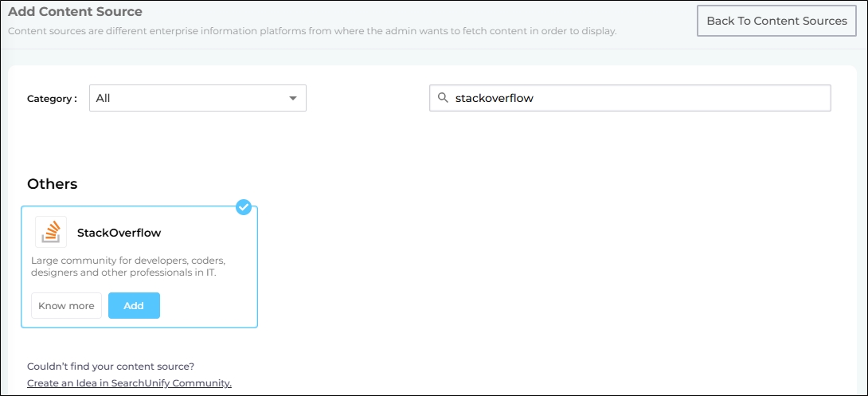
Task: Click the Add Content Source page heading
Action: click(75, 12)
